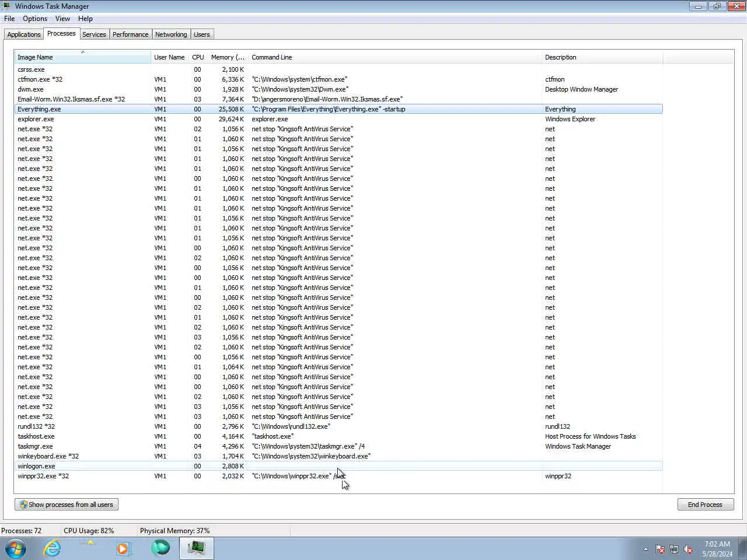Go to the Performance tab
Image resolution: width=747 pixels, height=560 pixels.
click(x=130, y=34)
